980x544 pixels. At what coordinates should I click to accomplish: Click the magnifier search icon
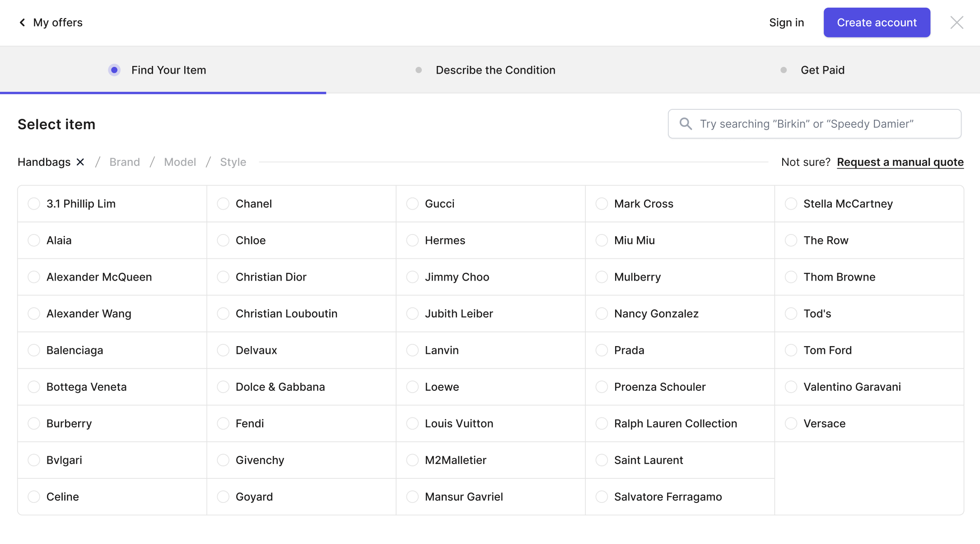click(x=686, y=124)
